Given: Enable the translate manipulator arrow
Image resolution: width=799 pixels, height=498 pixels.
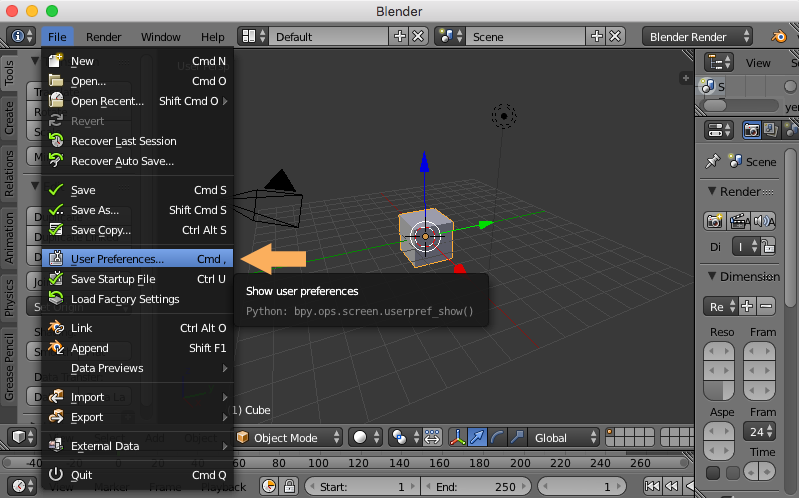Looking at the screenshot, I should 477,437.
